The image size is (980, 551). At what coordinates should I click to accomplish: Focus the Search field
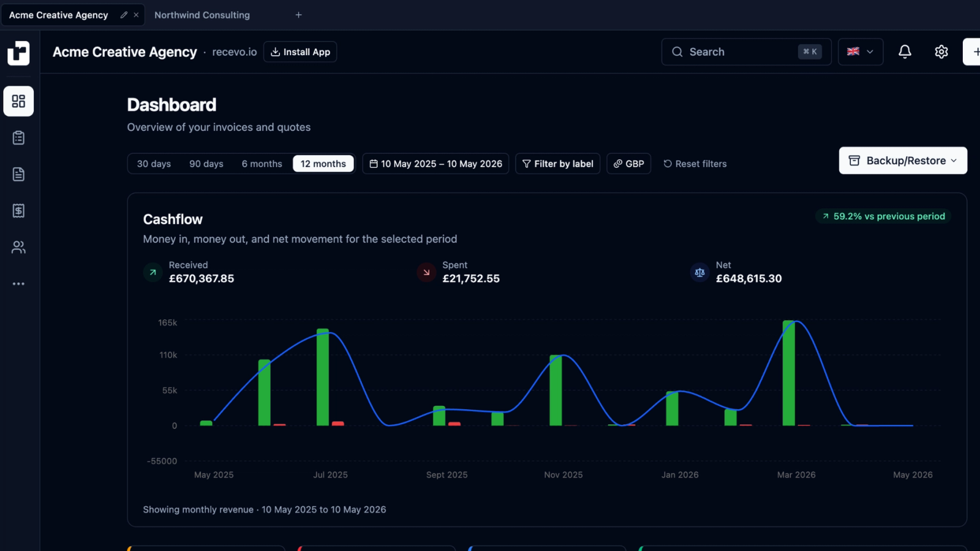(746, 52)
